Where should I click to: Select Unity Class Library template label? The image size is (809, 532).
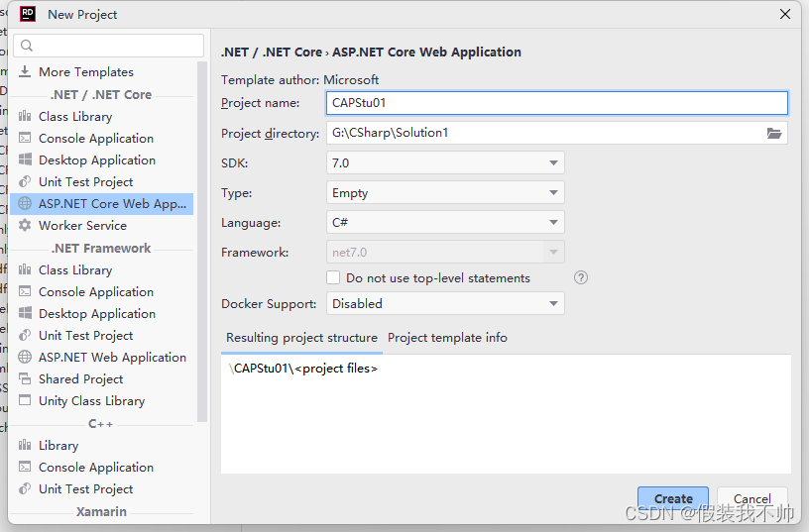point(92,400)
